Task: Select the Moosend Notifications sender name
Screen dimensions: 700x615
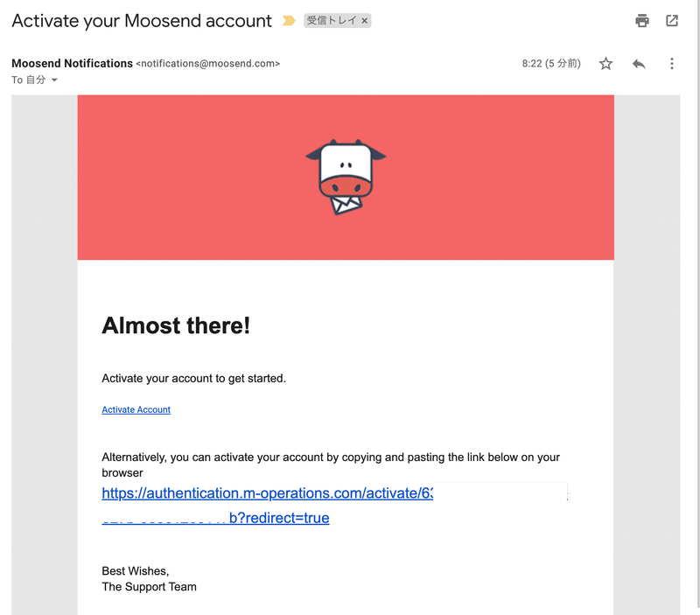Action: [73, 63]
